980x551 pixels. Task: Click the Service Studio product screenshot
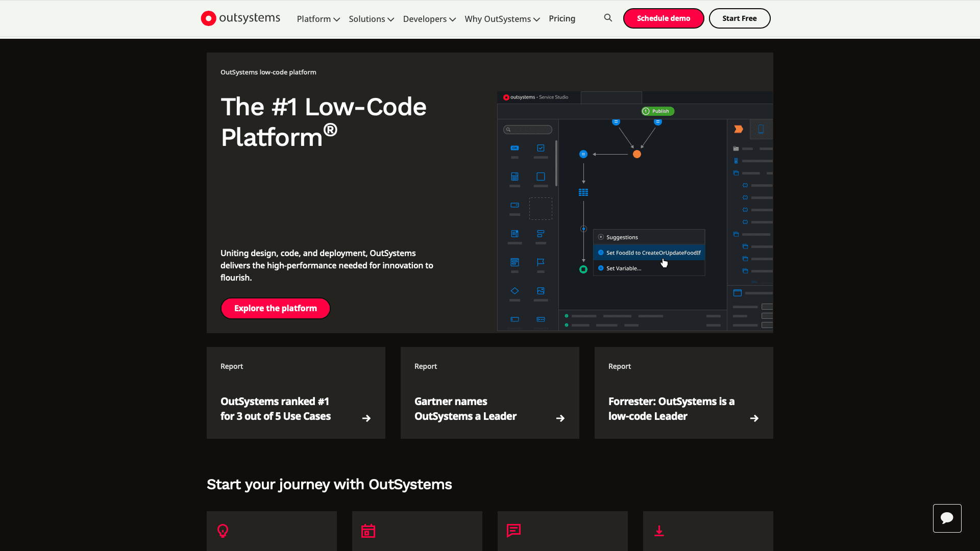click(x=635, y=212)
